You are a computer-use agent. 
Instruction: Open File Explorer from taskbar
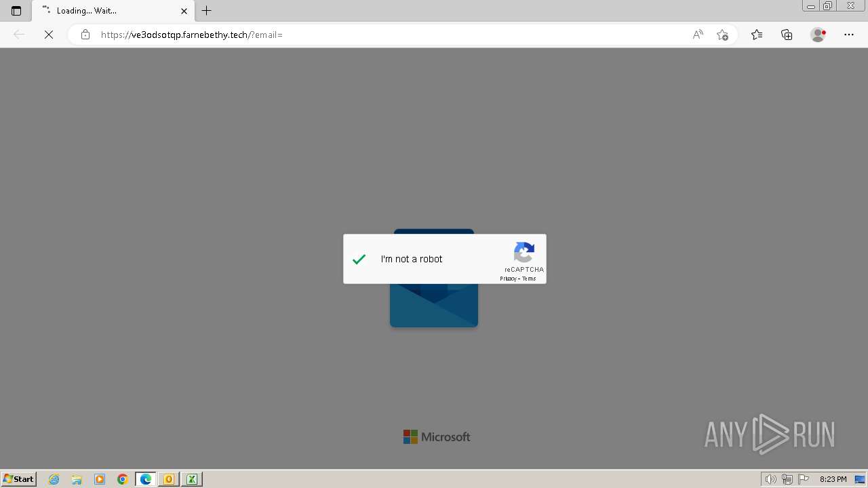click(x=77, y=479)
